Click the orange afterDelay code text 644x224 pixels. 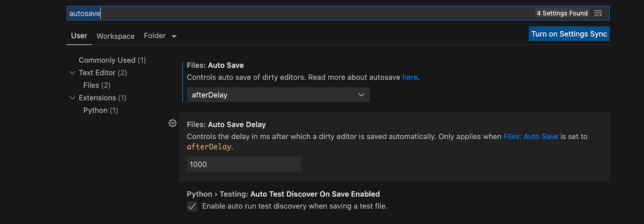click(209, 147)
